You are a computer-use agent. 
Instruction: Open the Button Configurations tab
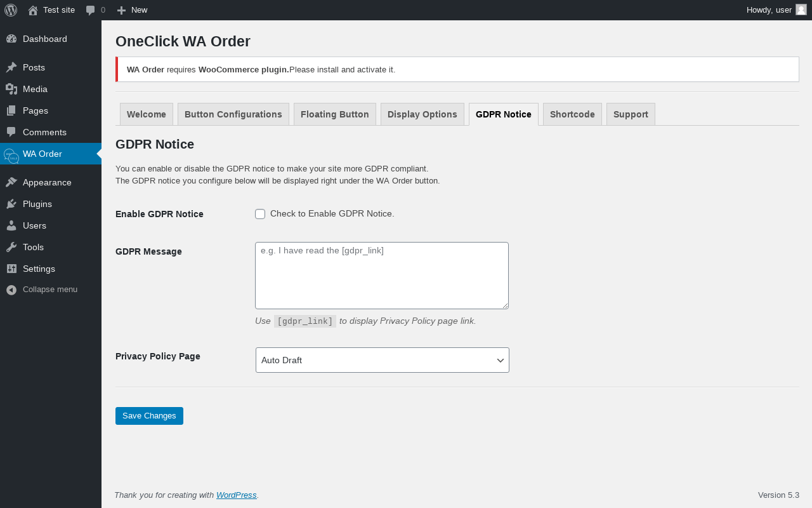click(233, 114)
